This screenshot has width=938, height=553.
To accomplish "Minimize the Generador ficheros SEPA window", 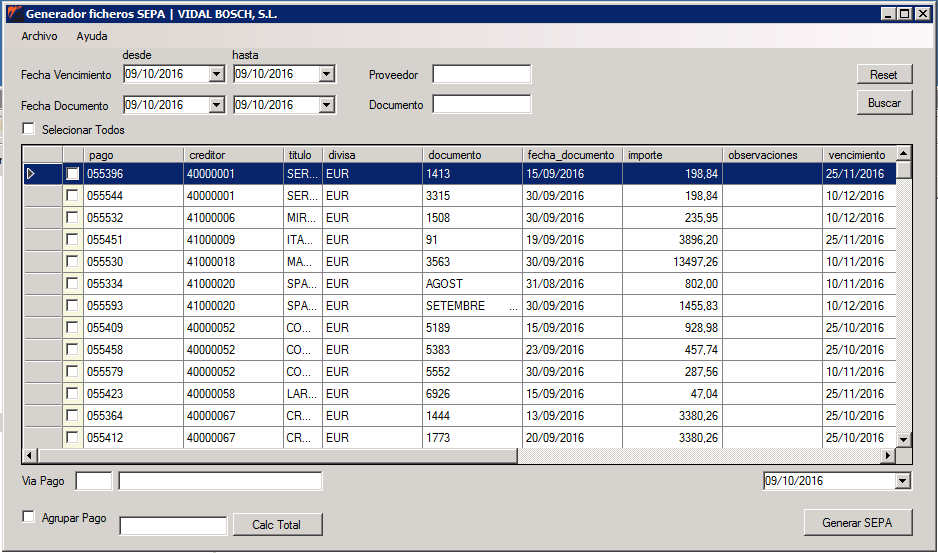I will click(889, 14).
